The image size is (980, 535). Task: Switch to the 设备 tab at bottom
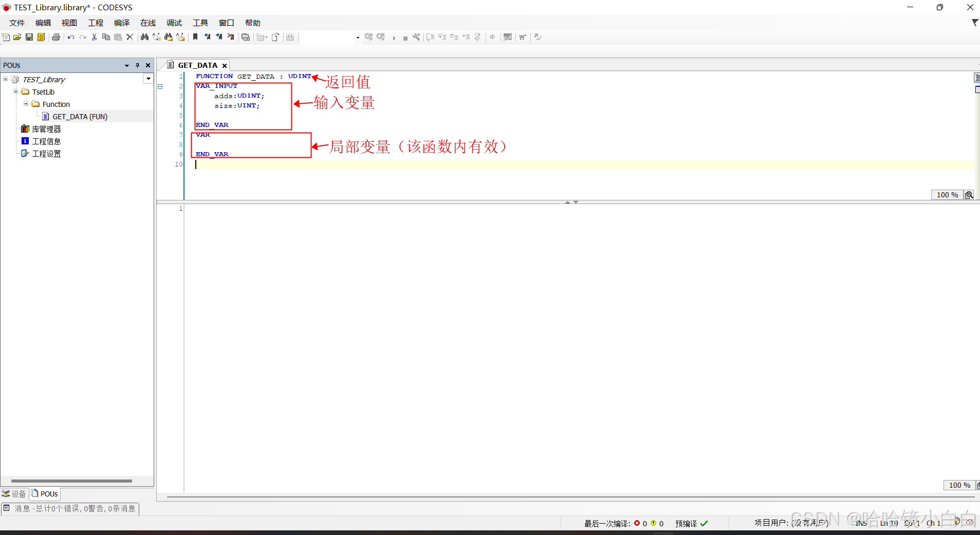click(14, 493)
